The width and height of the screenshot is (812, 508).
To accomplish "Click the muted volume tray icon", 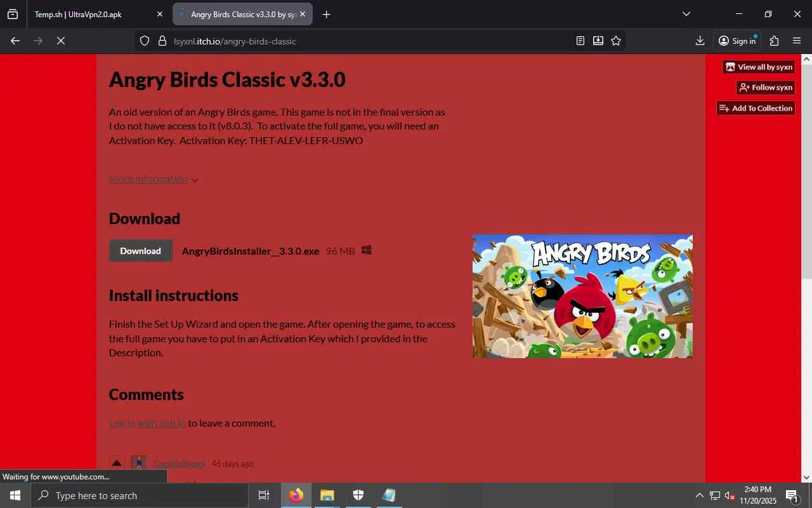I will click(x=730, y=495).
